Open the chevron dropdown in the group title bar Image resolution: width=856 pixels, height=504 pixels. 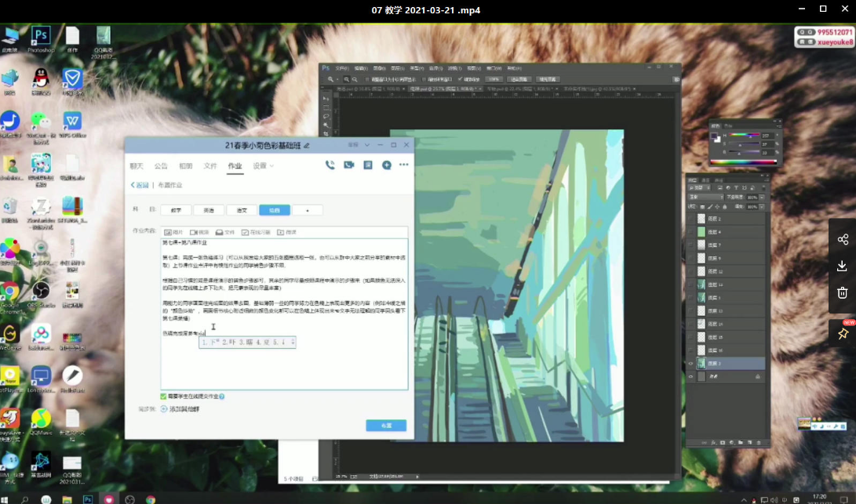367,145
